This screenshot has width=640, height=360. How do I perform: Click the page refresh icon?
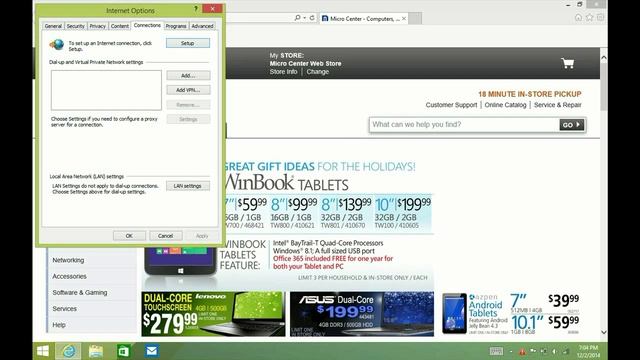click(x=312, y=18)
